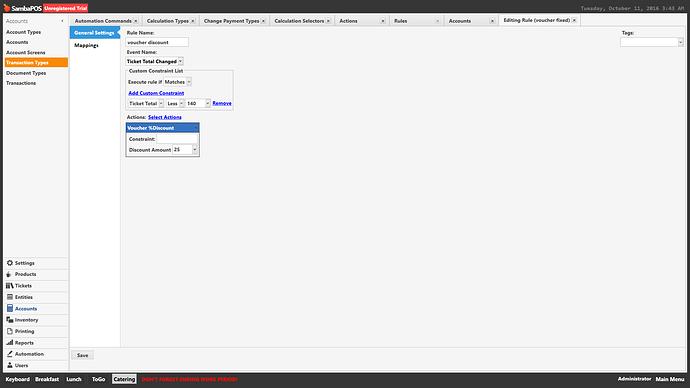Click the Add Custom Constraint link
This screenshot has width=690, height=388.
click(156, 93)
